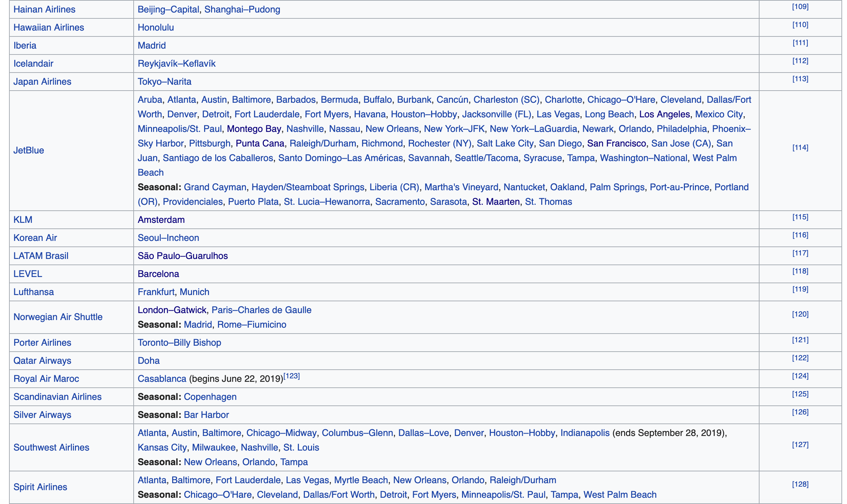This screenshot has width=847, height=504.
Task: Click the São Paulo–Guarulhos link
Action: click(x=183, y=256)
